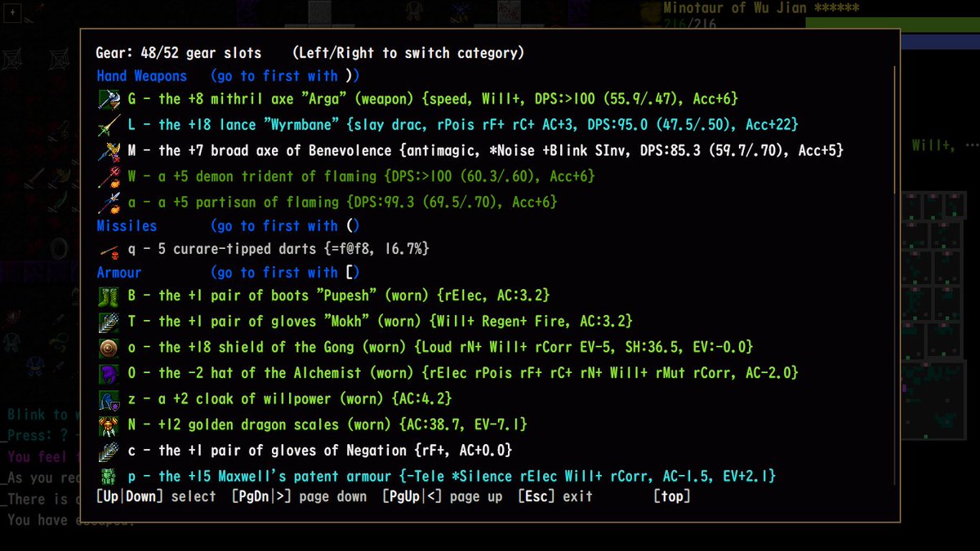Click the mithril axe "Arga" item icon
This screenshot has height=551, width=980.
point(109,99)
